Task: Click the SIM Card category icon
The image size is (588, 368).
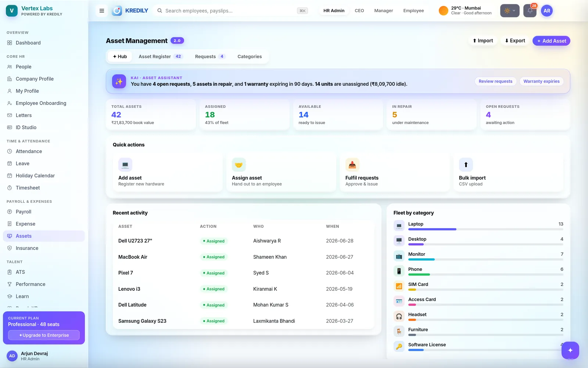Action: pos(399,286)
